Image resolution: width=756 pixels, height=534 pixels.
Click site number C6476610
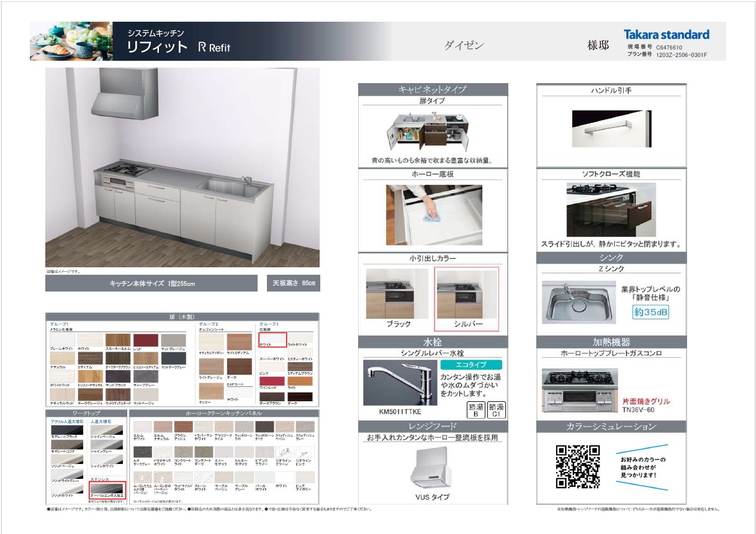pyautogui.click(x=669, y=47)
